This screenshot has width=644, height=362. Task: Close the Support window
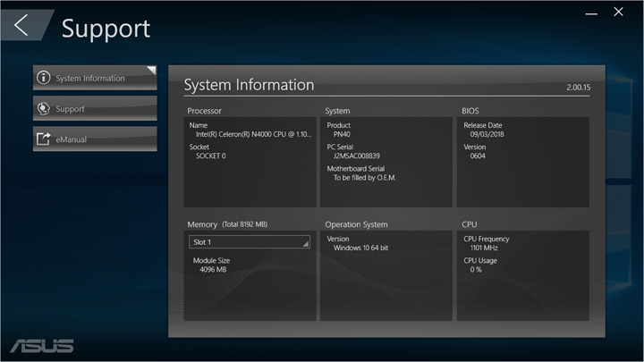click(618, 12)
